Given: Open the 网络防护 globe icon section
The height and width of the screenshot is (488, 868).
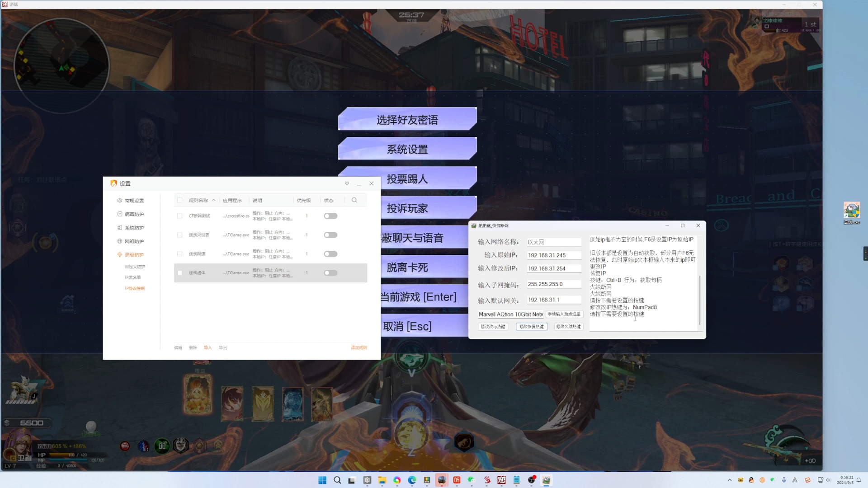Looking at the screenshot, I should (120, 241).
